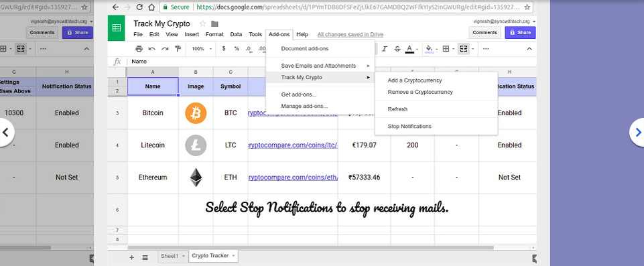Viewport: 644px width, 266px height.
Task: Go to next slide with right carousel arrow
Action: 637,132
